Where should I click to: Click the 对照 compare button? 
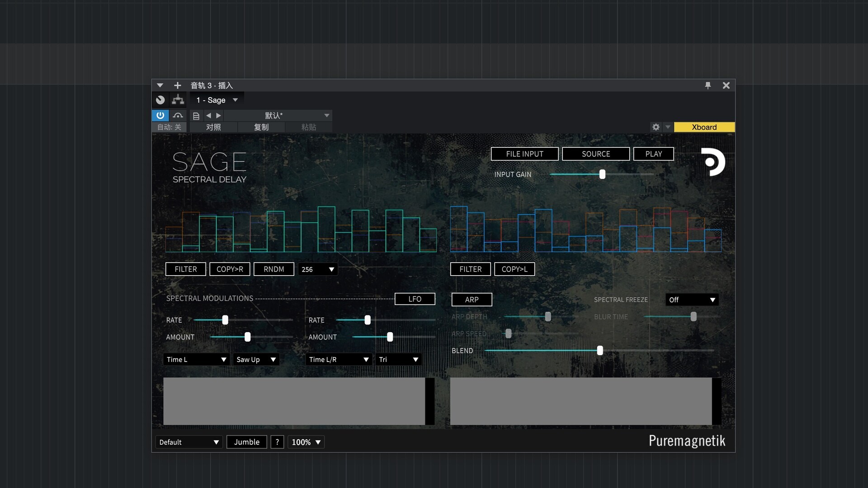(x=213, y=127)
